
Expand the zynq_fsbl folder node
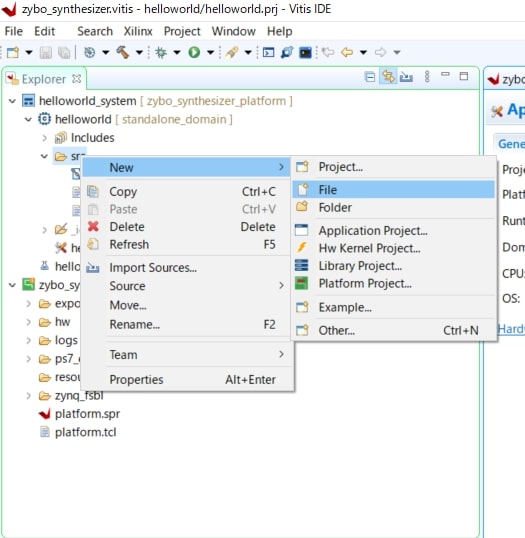click(x=29, y=396)
